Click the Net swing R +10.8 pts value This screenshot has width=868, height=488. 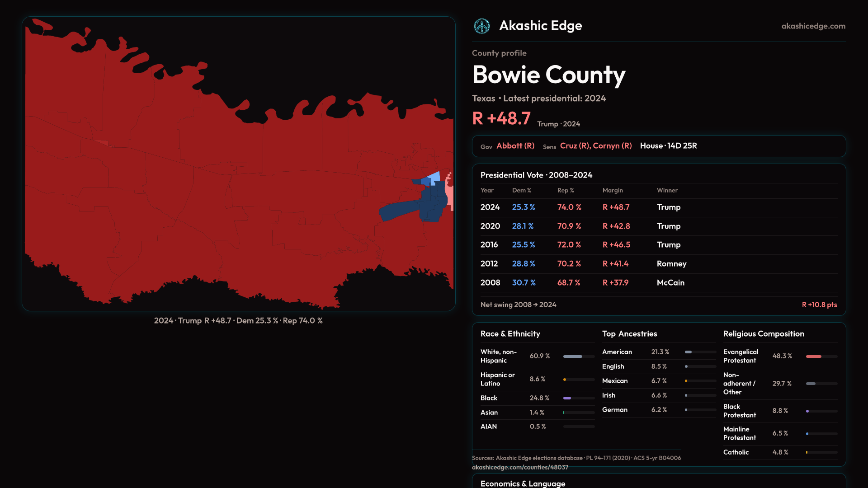819,305
